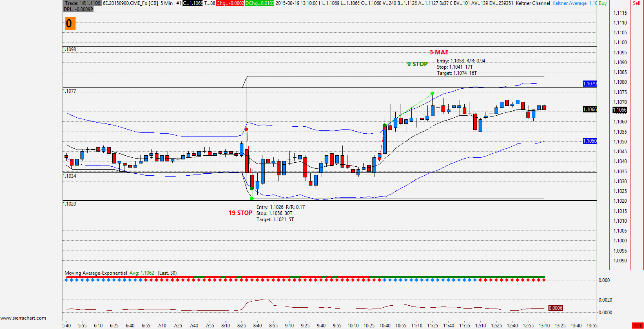Click the 13:10 time axis label

(x=544, y=326)
